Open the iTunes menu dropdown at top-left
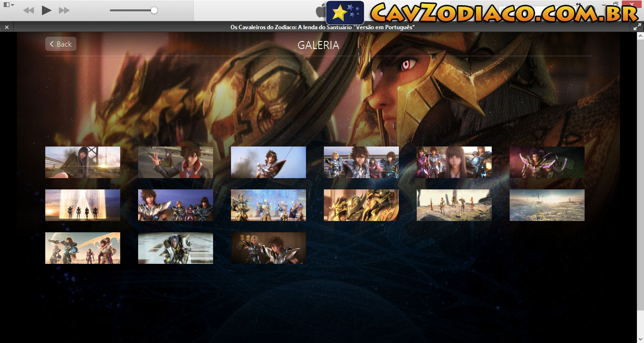Image resolution: width=644 pixels, height=343 pixels. click(x=9, y=5)
